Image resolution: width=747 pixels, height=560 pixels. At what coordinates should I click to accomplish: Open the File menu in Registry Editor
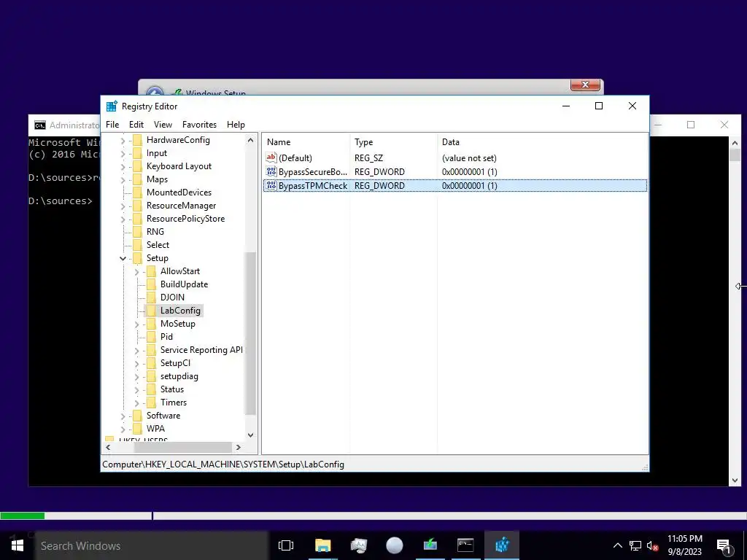(x=112, y=124)
